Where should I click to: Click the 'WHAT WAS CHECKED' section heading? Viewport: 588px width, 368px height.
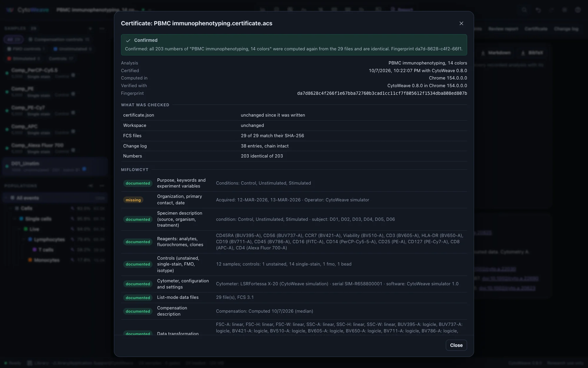(x=145, y=105)
